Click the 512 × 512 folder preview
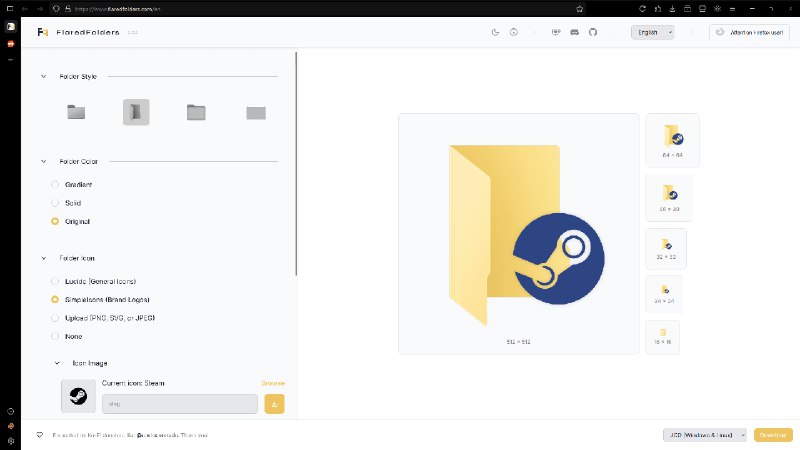Viewport: 800px width, 450px height. click(518, 234)
